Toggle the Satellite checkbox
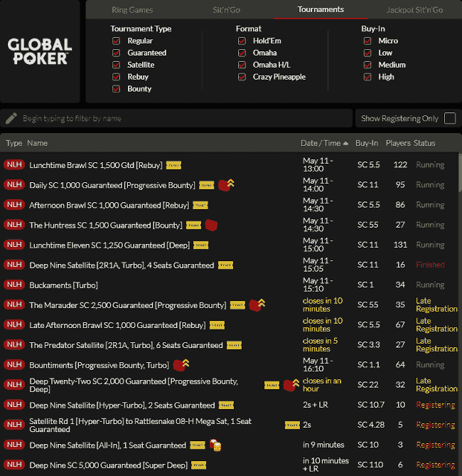 click(116, 65)
